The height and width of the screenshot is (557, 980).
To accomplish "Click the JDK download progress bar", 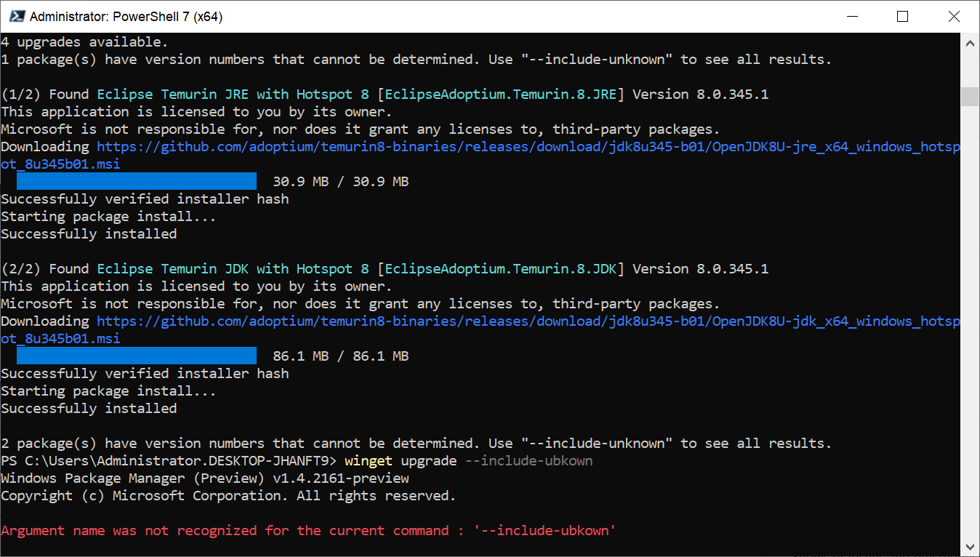I will (136, 355).
